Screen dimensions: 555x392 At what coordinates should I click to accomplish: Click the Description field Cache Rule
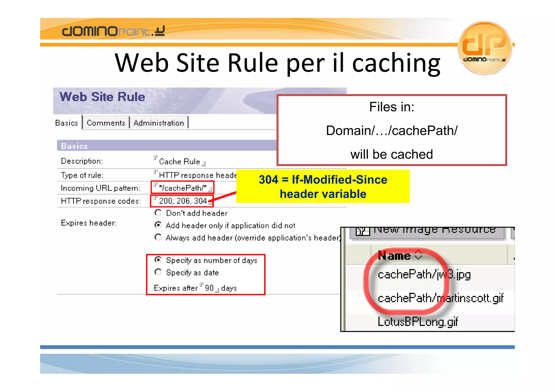click(x=179, y=162)
